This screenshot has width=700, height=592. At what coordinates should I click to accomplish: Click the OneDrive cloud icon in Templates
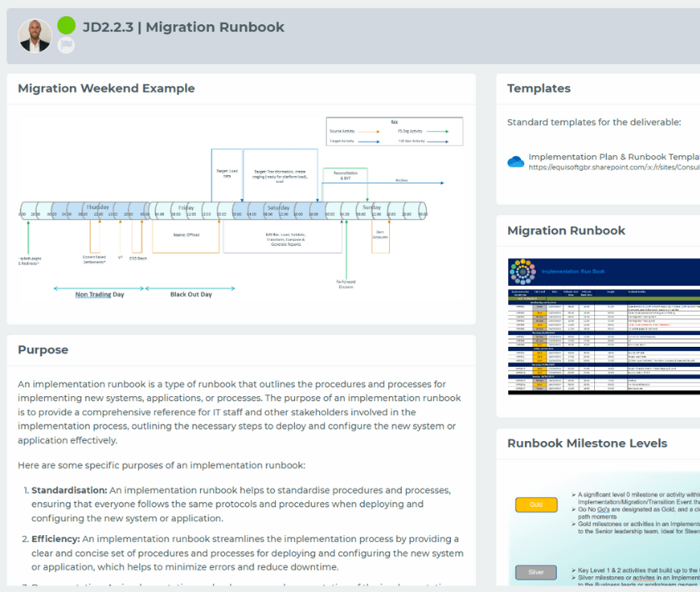(515, 162)
